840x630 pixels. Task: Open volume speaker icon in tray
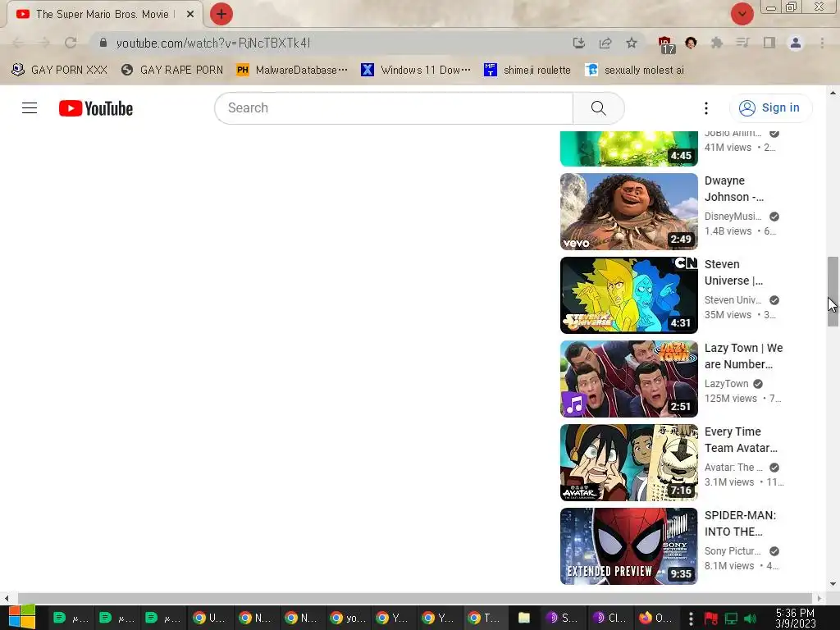click(751, 619)
